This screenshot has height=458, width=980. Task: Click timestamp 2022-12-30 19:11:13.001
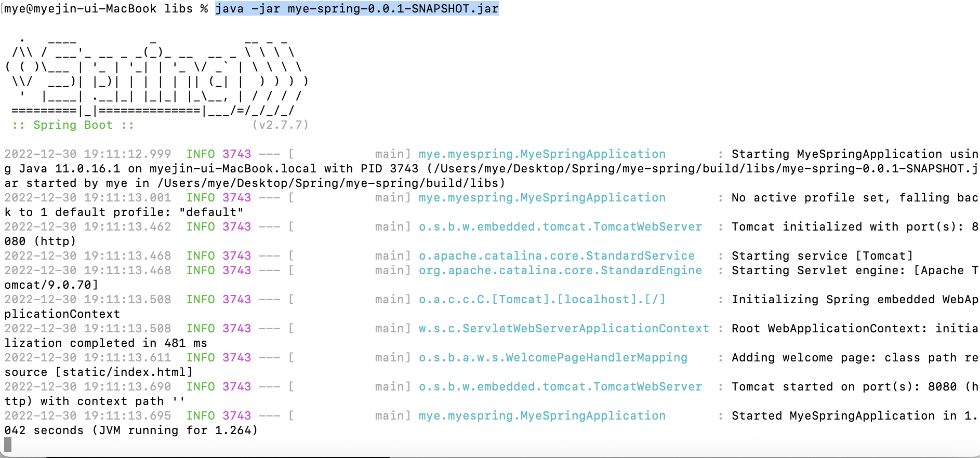click(88, 198)
